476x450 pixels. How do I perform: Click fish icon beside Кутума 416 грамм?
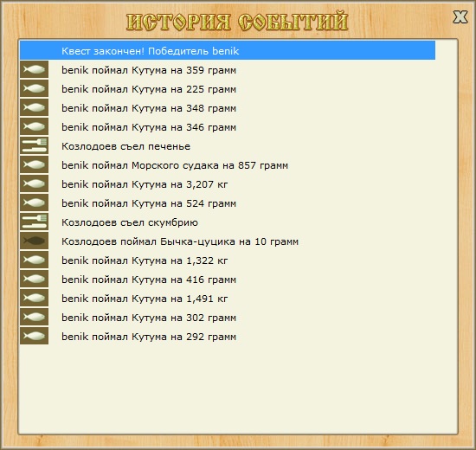(x=34, y=279)
